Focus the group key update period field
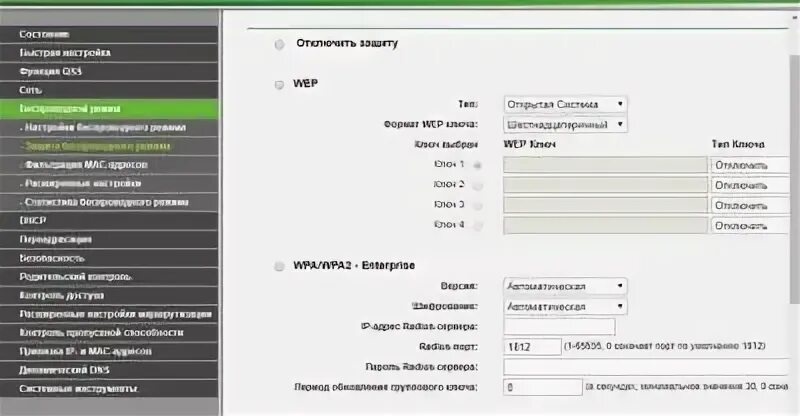The image size is (800, 416). (542, 387)
